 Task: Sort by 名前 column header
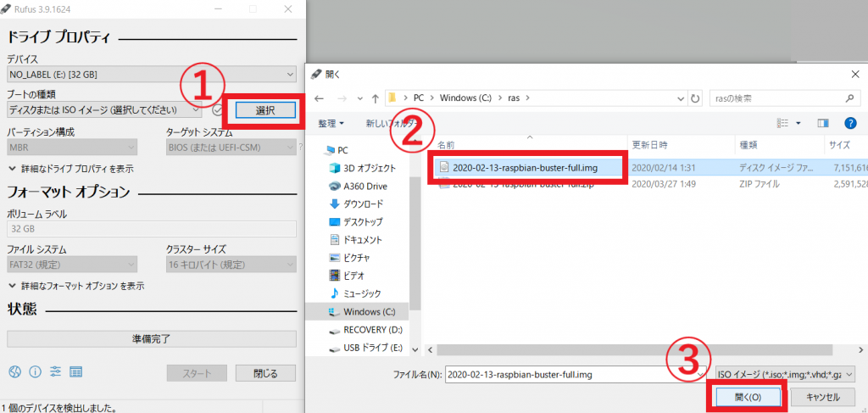point(446,145)
